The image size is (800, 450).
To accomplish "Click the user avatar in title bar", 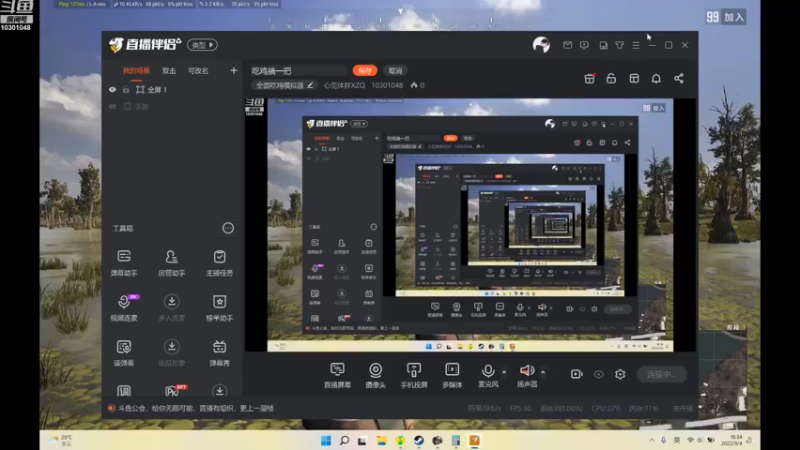I will pos(541,45).
